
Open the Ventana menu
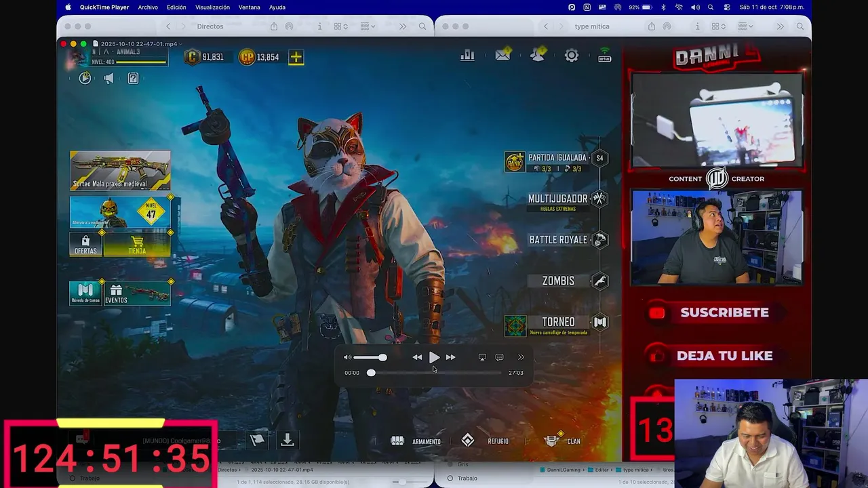[x=250, y=7]
